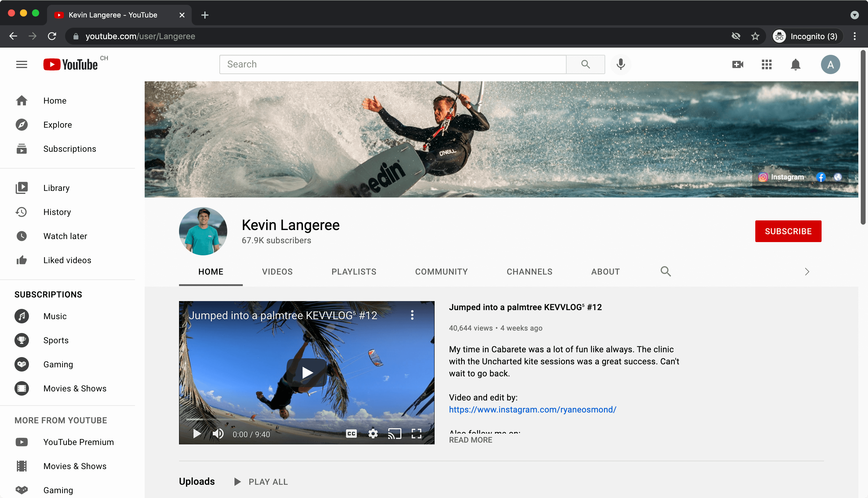The height and width of the screenshot is (498, 868).
Task: Focus the YouTube Search input field
Action: (393, 64)
